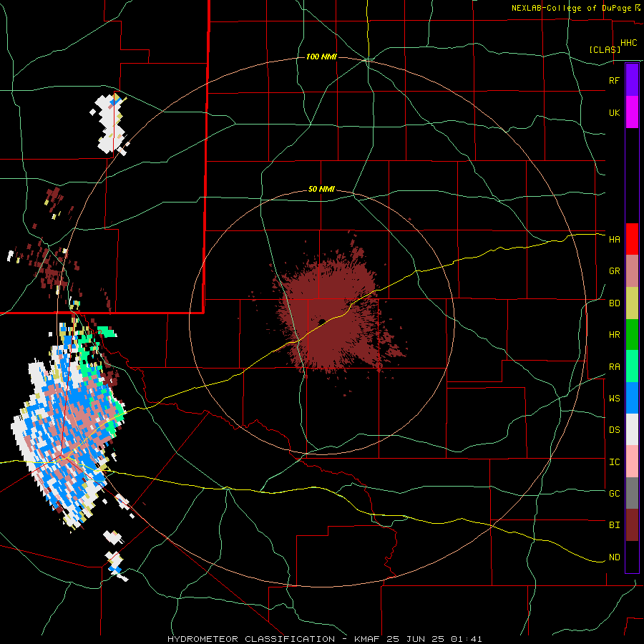Click the 'GR' legend label
Screen dimensions: 644x644
pyautogui.click(x=614, y=271)
